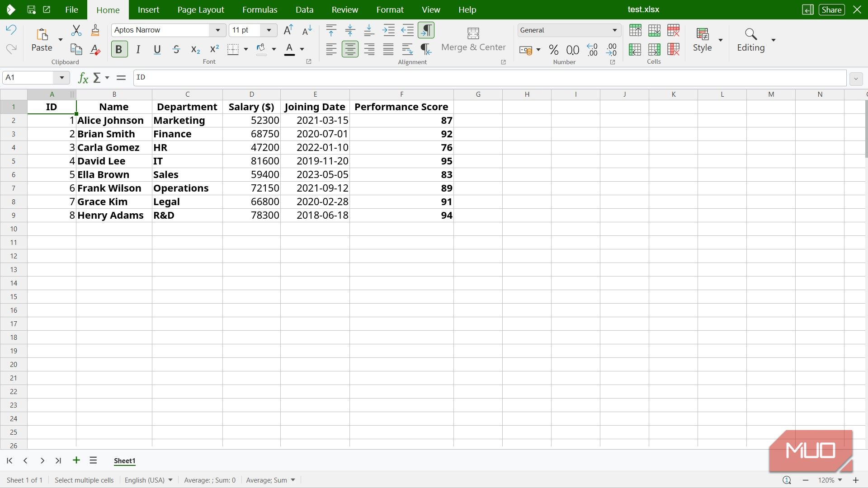The width and height of the screenshot is (868, 488).
Task: Apply the font color swatch
Action: click(x=290, y=49)
